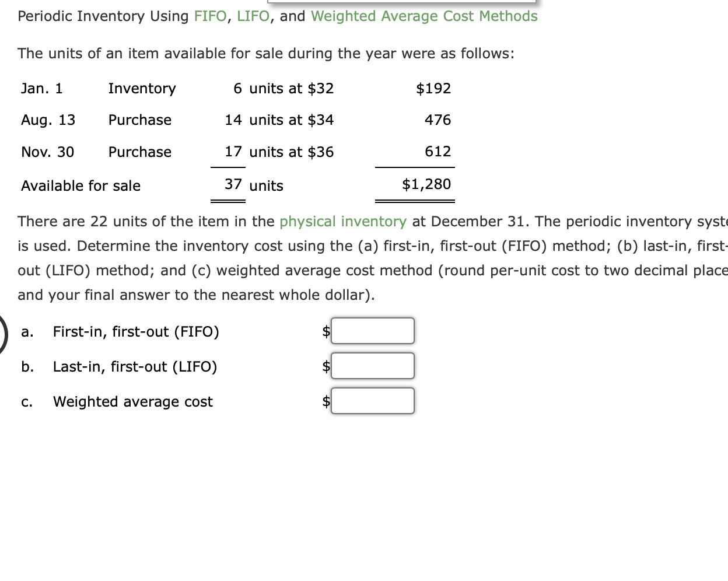Select the dollar sign beside the LIFO field
This screenshot has height=581, width=728.
click(325, 366)
